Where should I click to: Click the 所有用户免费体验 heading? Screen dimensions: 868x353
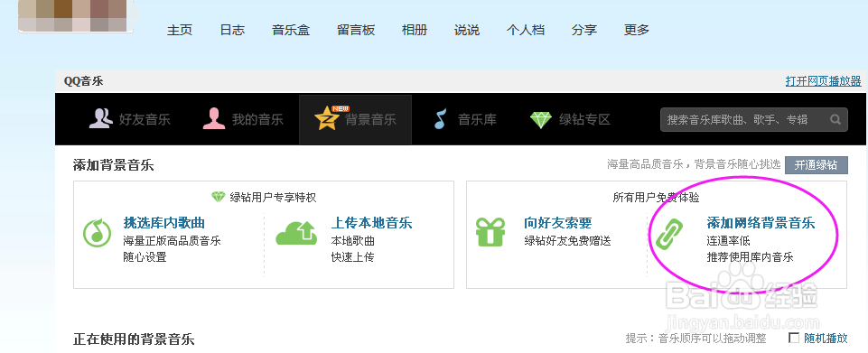[656, 197]
